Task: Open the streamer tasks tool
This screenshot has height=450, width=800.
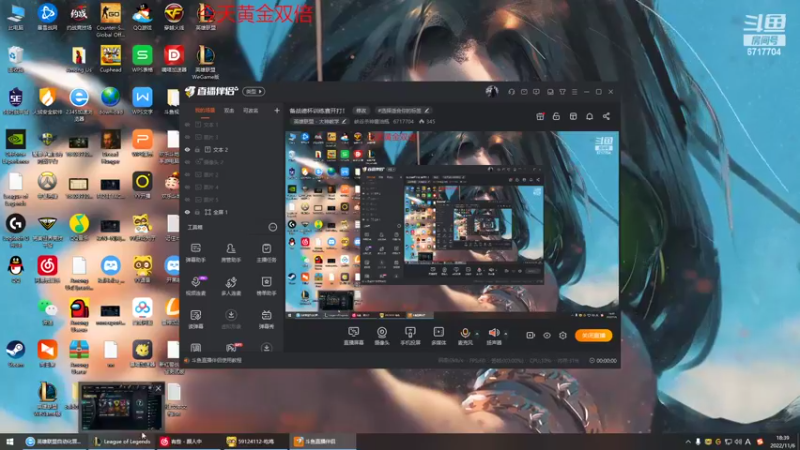Action: [266, 253]
